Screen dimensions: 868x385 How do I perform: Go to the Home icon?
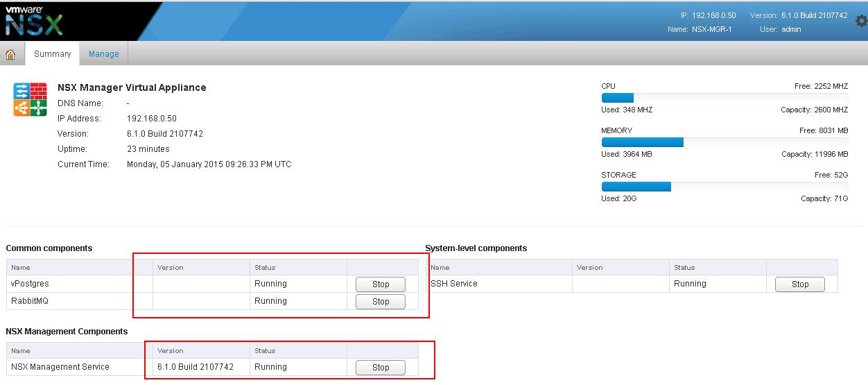10,54
